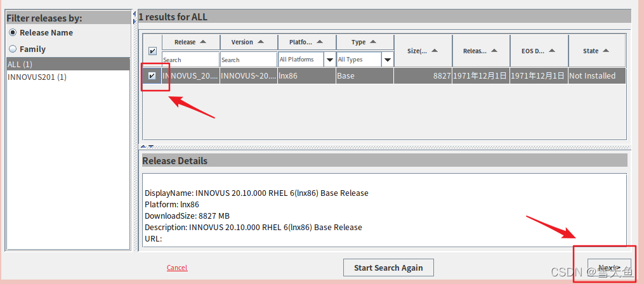Uncheck the INNOVUS lnx86 release row checkbox
The height and width of the screenshot is (284, 644).
click(152, 76)
